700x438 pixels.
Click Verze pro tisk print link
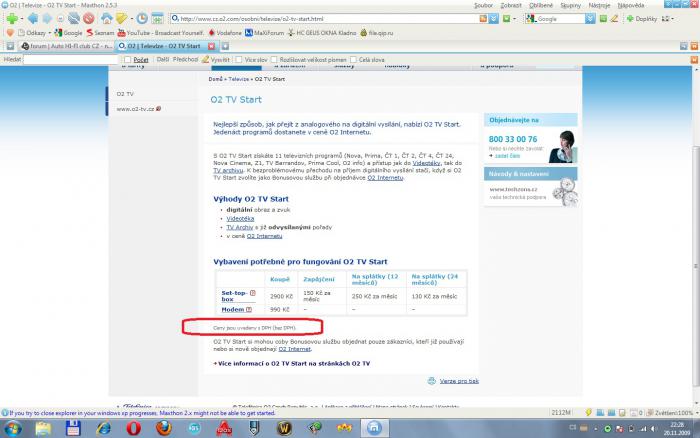coord(459,381)
